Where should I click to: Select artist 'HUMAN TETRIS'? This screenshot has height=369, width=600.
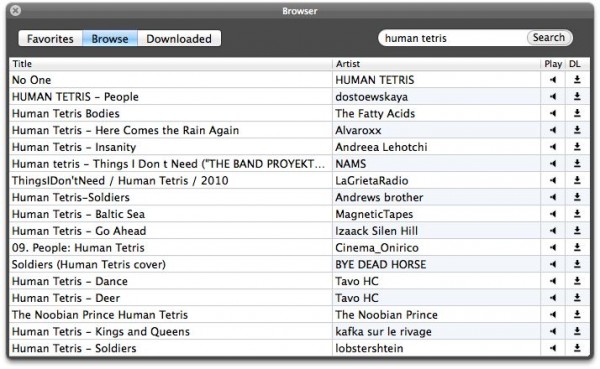(x=375, y=80)
